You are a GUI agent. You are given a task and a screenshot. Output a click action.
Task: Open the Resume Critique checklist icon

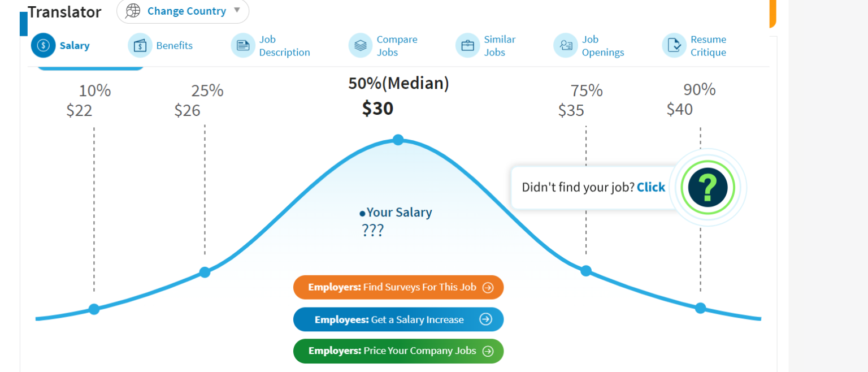click(x=674, y=45)
